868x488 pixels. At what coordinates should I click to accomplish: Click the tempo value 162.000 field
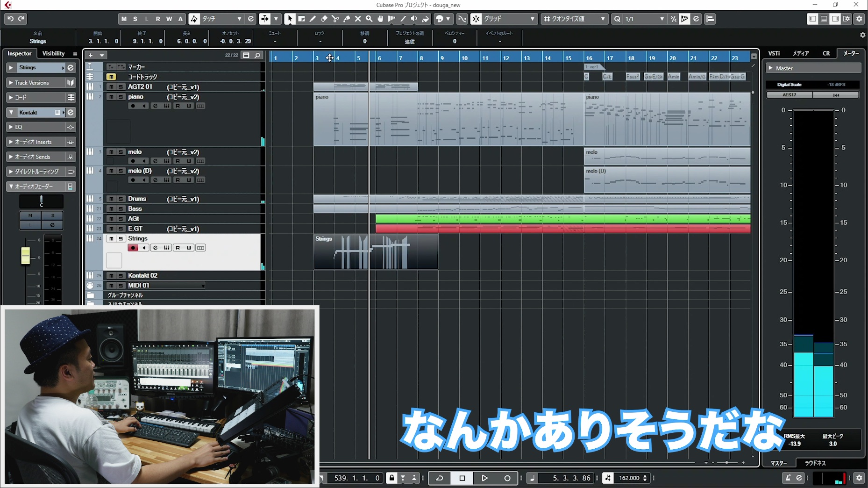629,478
